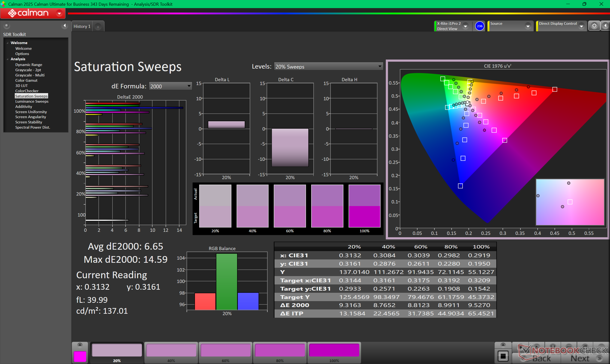Collapse the SDR Toolkit sidebar arrow

pyautogui.click(x=65, y=25)
